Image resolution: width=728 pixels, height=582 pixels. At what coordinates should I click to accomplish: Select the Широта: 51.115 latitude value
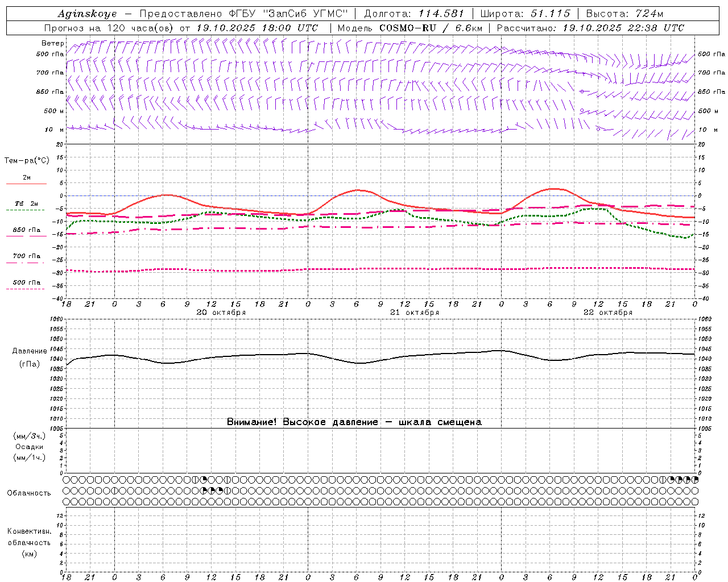pyautogui.click(x=525, y=14)
